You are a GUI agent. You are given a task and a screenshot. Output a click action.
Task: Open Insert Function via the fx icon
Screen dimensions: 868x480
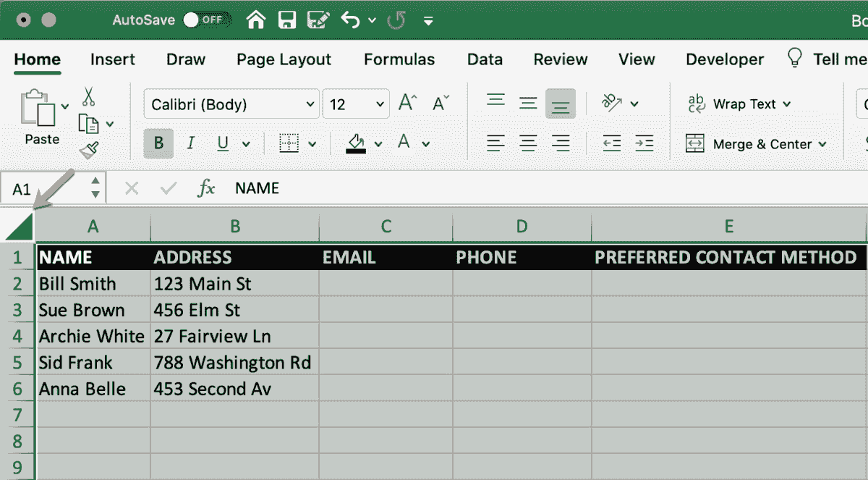tap(207, 188)
